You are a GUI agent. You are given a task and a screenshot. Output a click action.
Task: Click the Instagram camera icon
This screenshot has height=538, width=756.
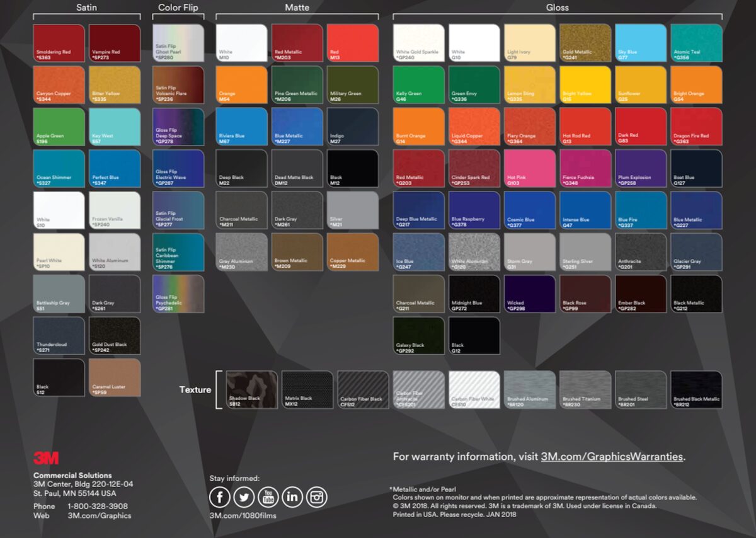[317, 497]
